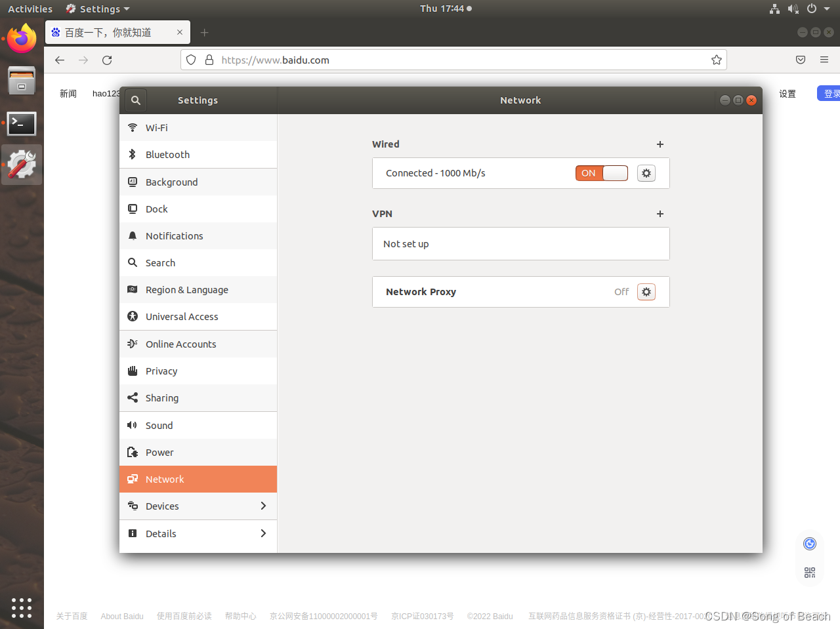Select Network in Settings sidebar
Screen dimensions: 840x629
(x=198, y=479)
